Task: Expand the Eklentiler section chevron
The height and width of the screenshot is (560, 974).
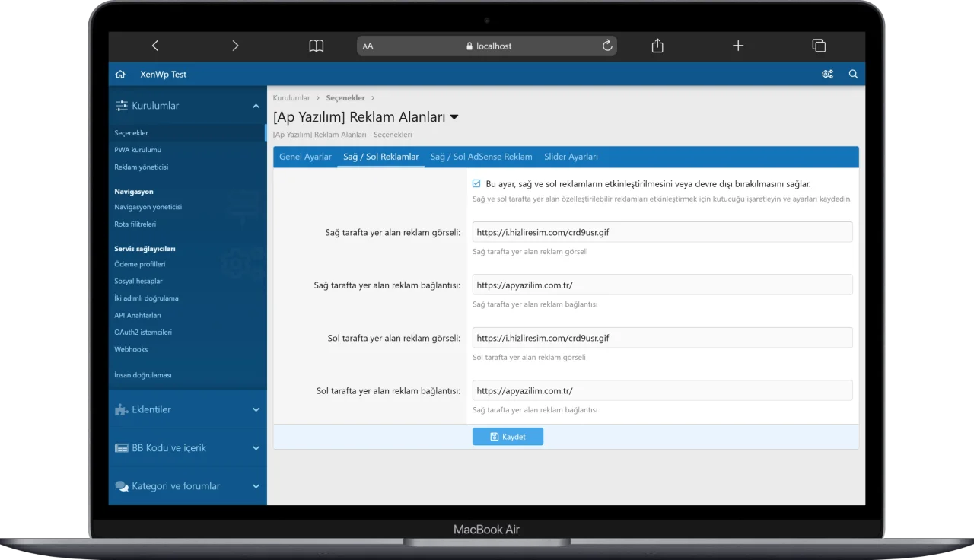Action: pos(256,409)
